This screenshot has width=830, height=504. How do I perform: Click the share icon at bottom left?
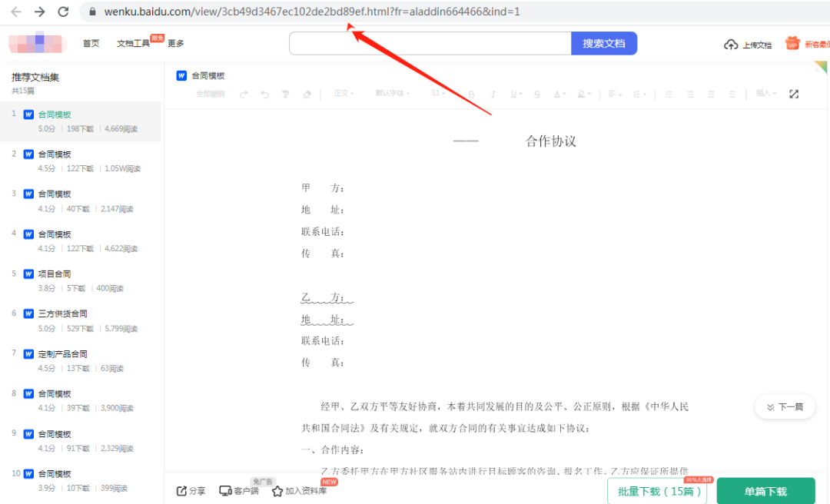click(x=182, y=491)
